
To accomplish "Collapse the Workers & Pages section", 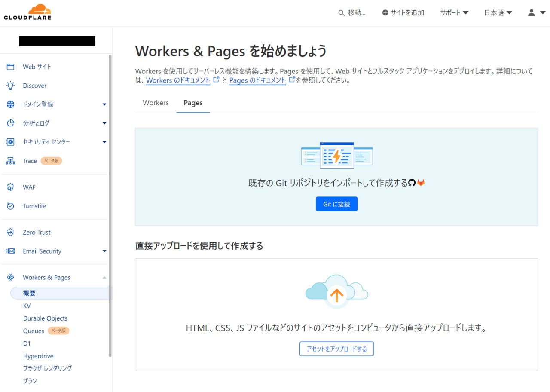I will click(x=104, y=278).
